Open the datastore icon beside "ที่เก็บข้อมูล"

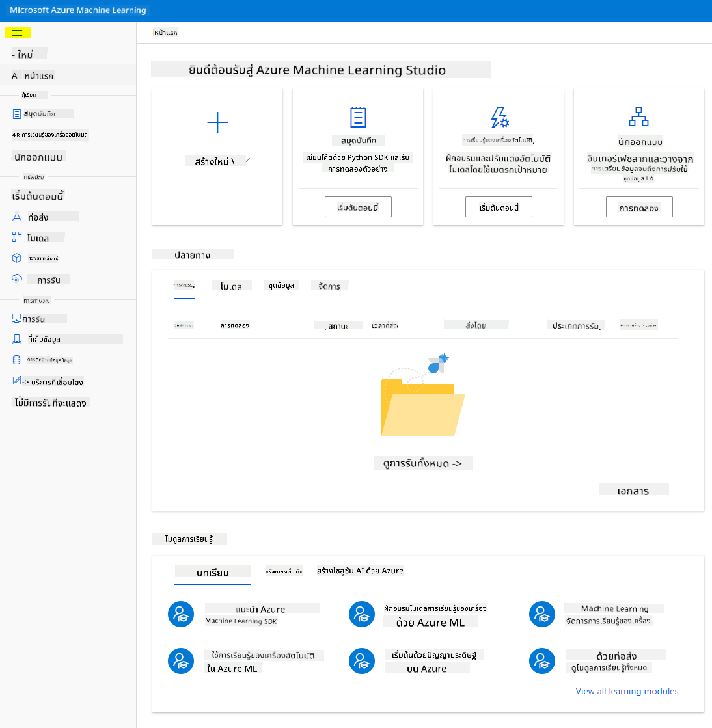point(17,340)
